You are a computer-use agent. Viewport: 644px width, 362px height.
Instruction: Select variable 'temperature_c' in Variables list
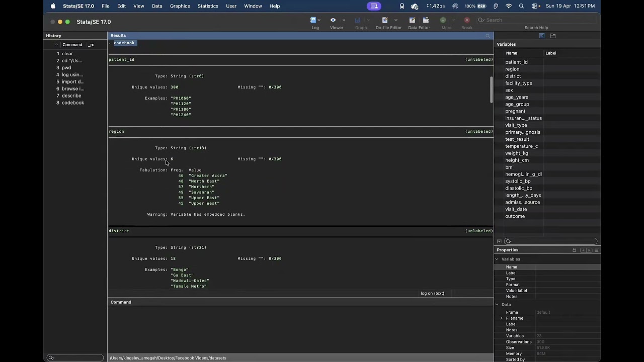(x=521, y=146)
